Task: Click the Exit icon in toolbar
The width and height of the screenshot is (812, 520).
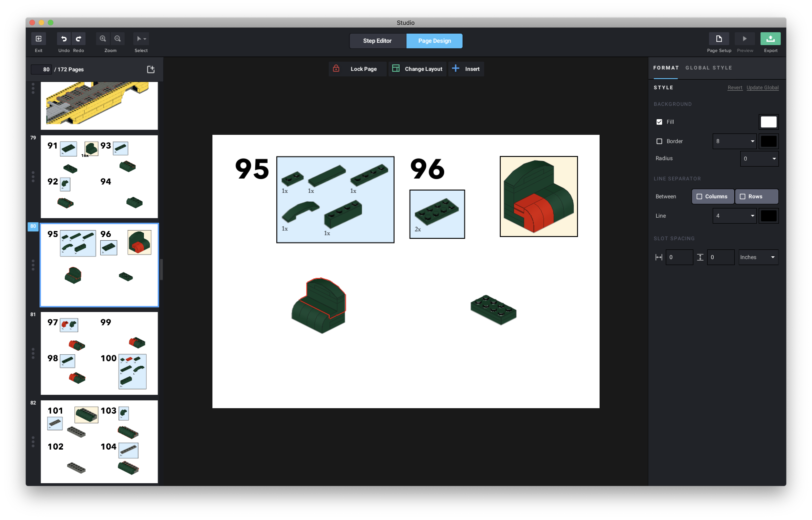Action: (38, 38)
